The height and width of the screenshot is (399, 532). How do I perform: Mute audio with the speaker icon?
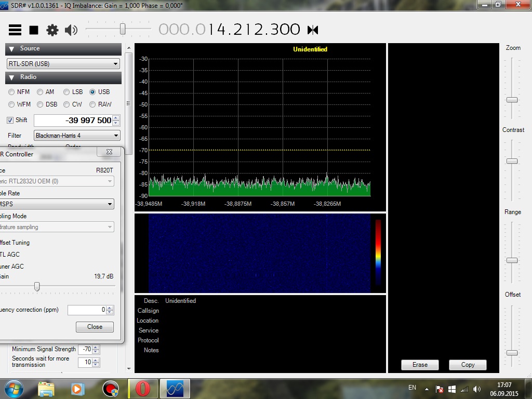71,30
